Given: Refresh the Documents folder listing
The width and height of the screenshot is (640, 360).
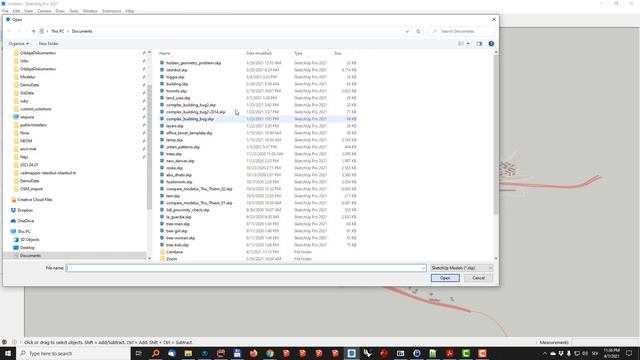Looking at the screenshot, I should [418, 31].
